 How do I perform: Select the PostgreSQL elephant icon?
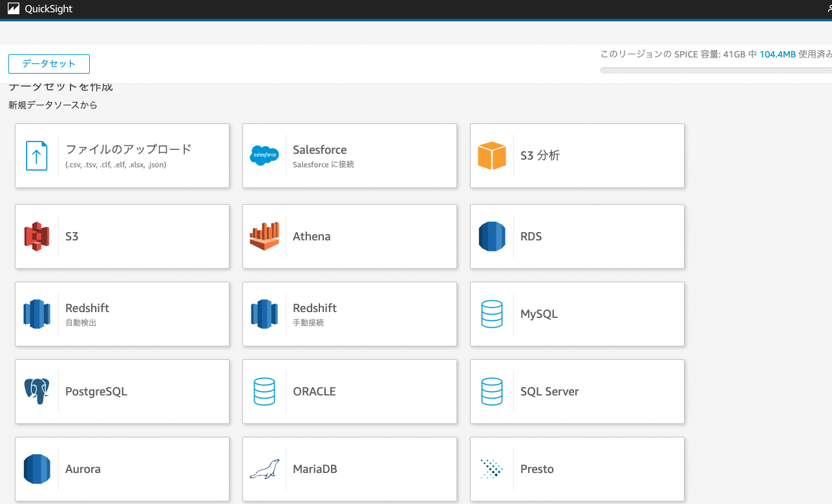[37, 391]
